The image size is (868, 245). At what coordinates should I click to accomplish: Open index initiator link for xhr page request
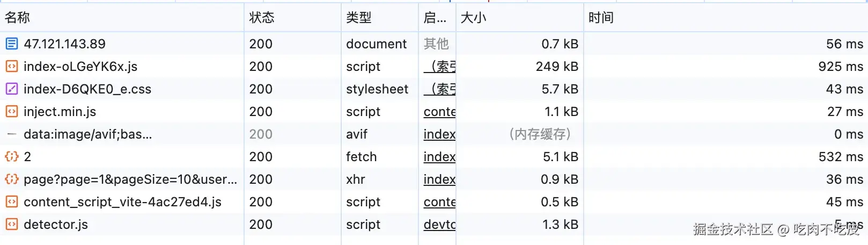pyautogui.click(x=440, y=179)
